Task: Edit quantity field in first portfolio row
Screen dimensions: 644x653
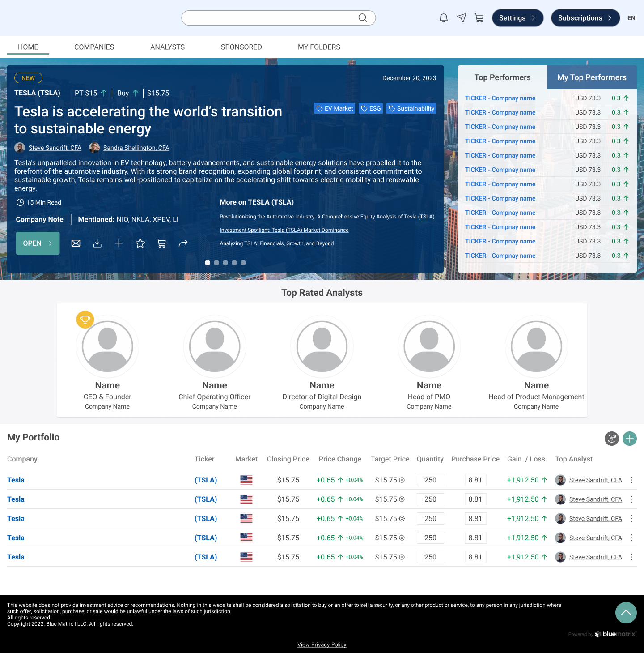Action: click(430, 480)
